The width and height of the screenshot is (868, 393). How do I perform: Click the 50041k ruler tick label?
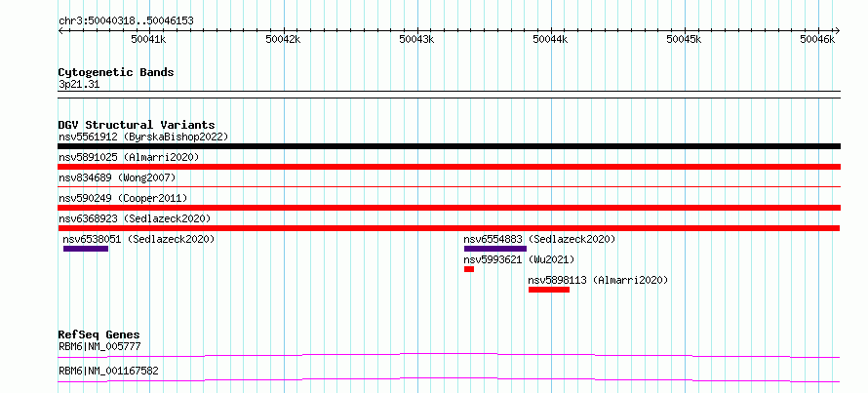(x=148, y=39)
